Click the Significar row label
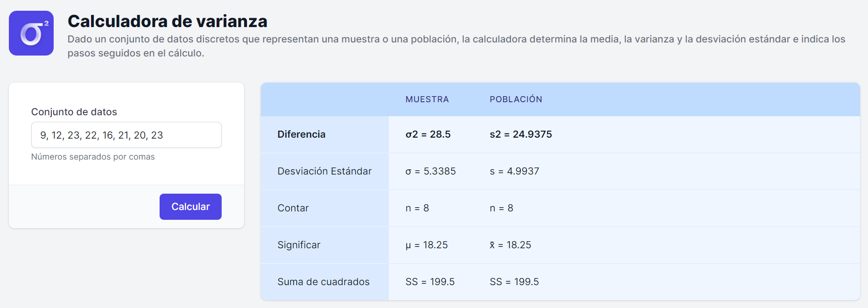The height and width of the screenshot is (308, 868). pos(299,245)
